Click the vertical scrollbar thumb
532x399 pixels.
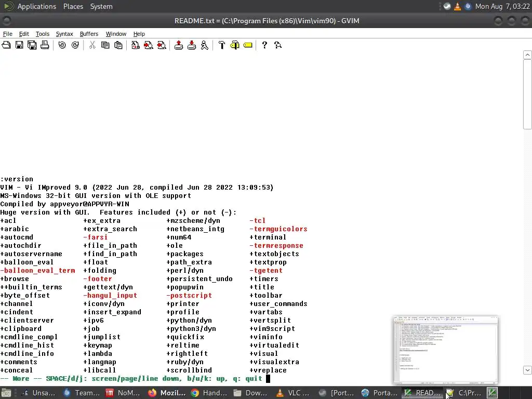527,95
